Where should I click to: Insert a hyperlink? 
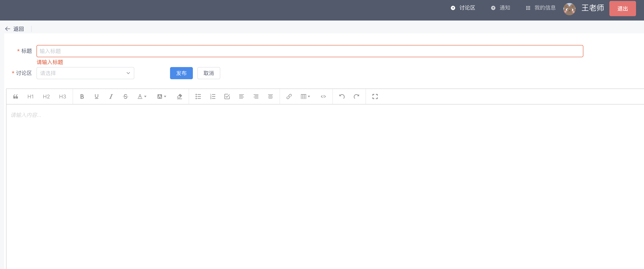(x=289, y=96)
